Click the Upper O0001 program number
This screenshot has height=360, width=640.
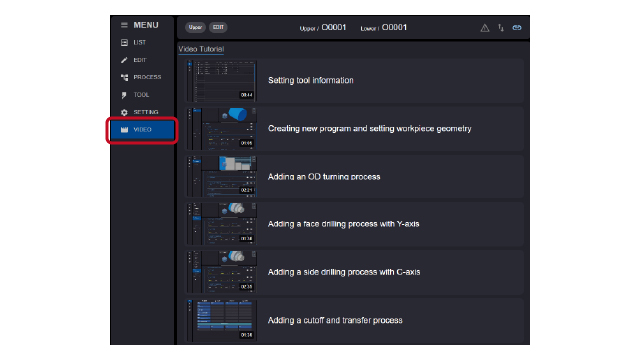tap(333, 27)
